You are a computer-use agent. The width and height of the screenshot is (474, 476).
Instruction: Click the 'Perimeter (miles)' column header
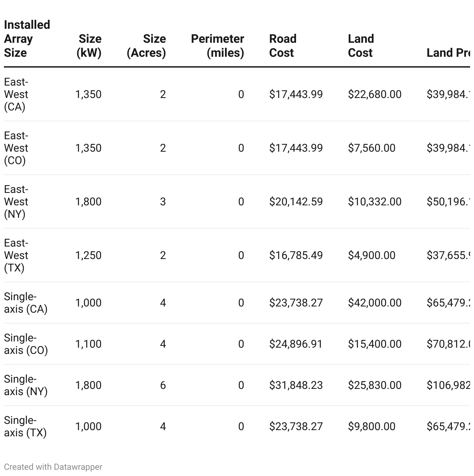pos(218,46)
